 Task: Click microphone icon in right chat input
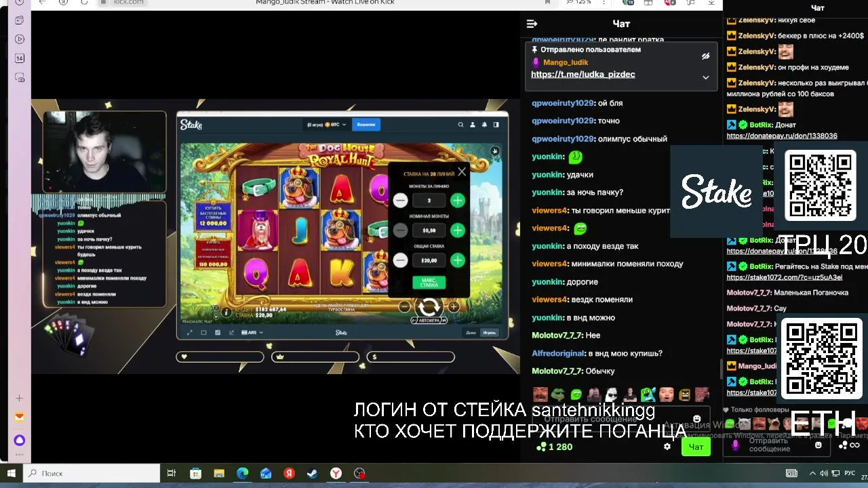[x=735, y=445]
